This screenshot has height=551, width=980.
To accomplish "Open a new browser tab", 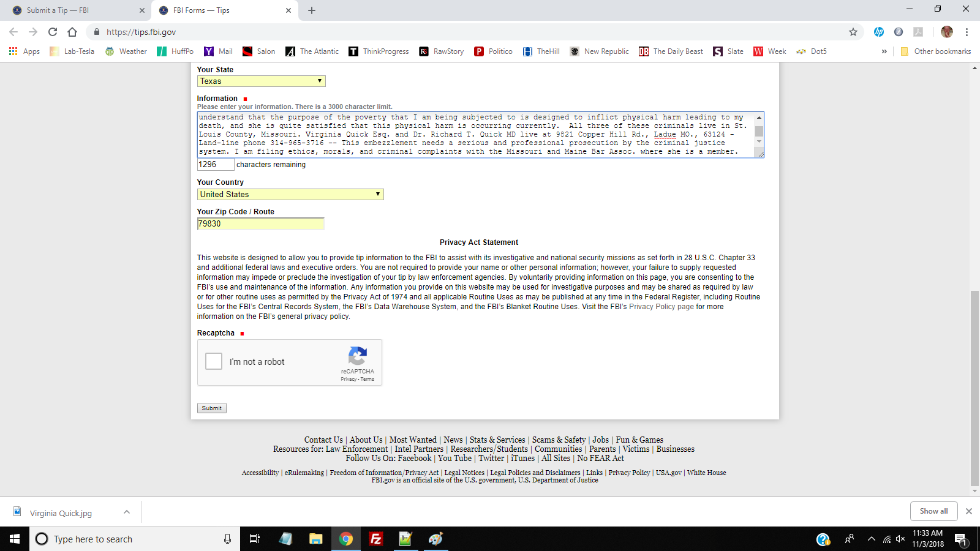I will pyautogui.click(x=312, y=10).
